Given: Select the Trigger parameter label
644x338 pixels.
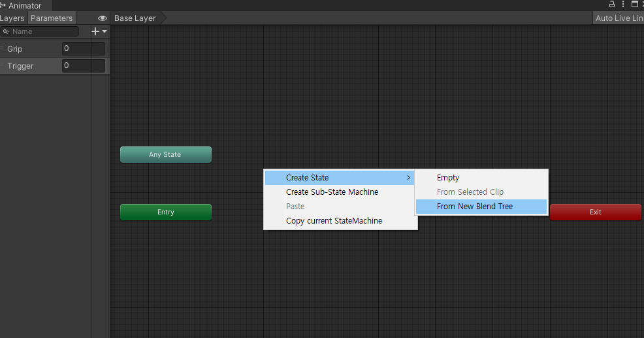Looking at the screenshot, I should 20,66.
